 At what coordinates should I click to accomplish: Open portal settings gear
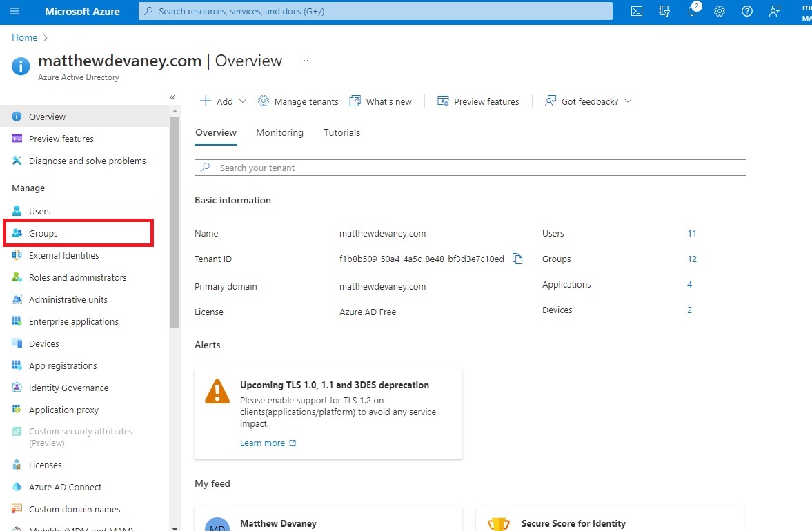point(720,11)
